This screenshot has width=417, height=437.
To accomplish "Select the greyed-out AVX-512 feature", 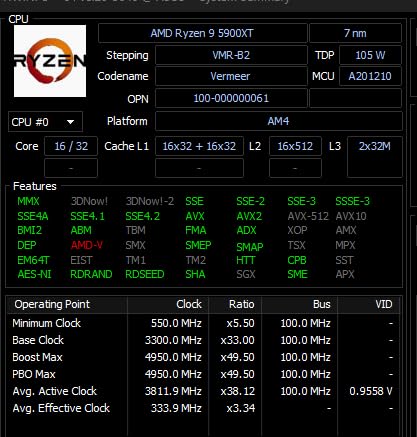I will point(308,216).
